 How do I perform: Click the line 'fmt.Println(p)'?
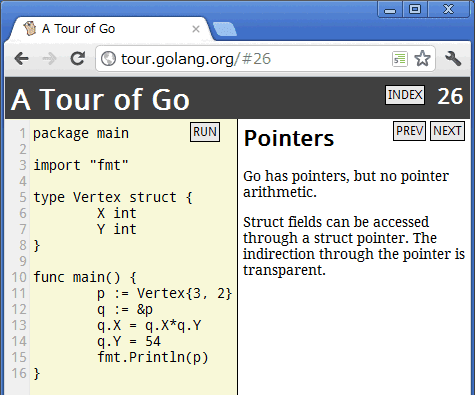pyautogui.click(x=153, y=357)
